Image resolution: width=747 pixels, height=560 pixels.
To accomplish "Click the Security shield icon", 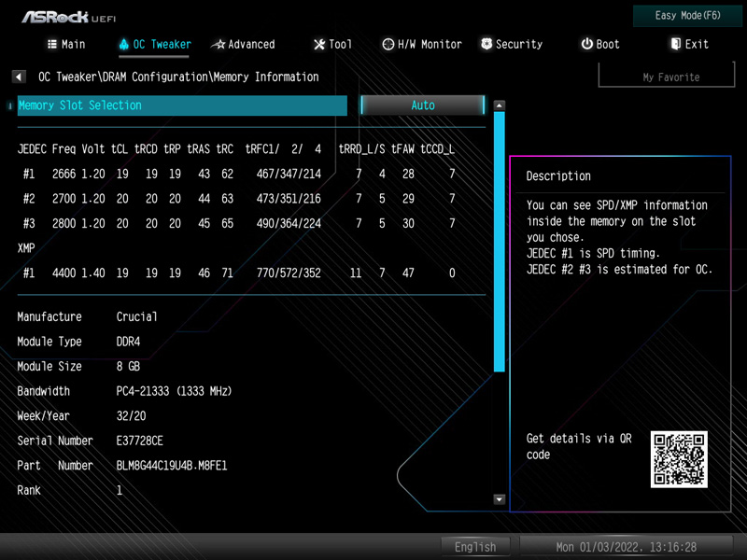I will (x=486, y=44).
